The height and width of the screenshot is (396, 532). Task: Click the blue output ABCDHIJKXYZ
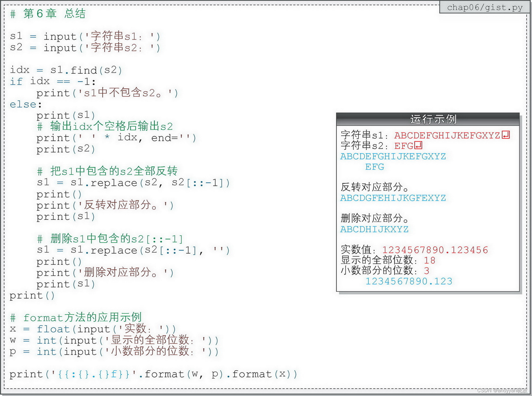[x=374, y=229]
